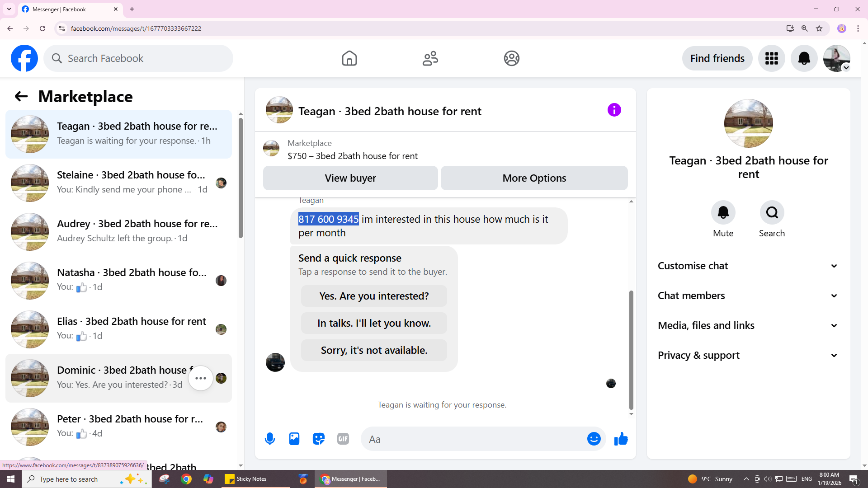
Task: Open the Audrey conversation
Action: pyautogui.click(x=118, y=232)
